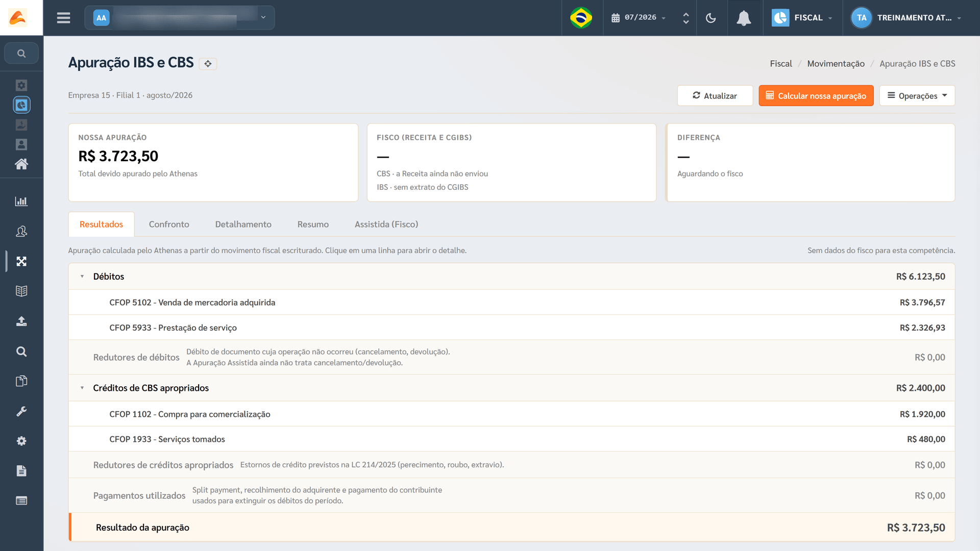Image resolution: width=980 pixels, height=551 pixels.
Task: Select the Movimentação arrows icon in sidebar
Action: point(21,261)
